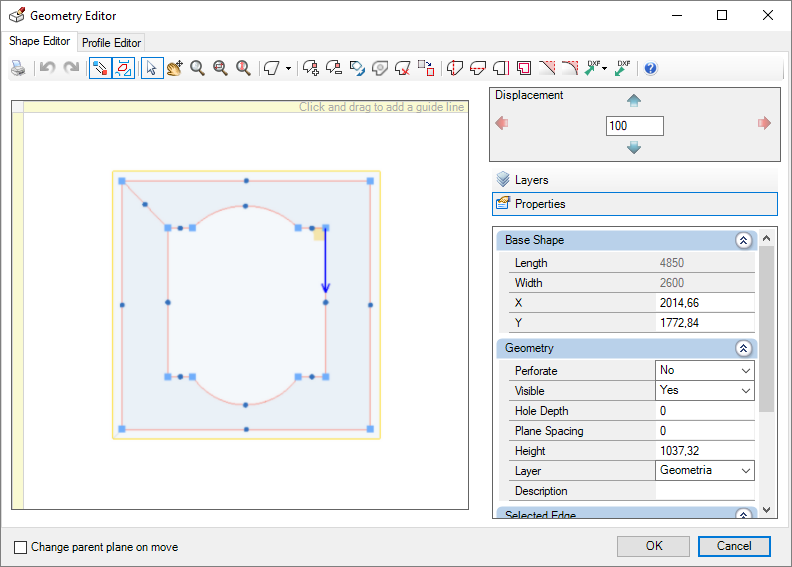The height and width of the screenshot is (567, 792).
Task: Click the print icon in the toolbar
Action: click(18, 68)
